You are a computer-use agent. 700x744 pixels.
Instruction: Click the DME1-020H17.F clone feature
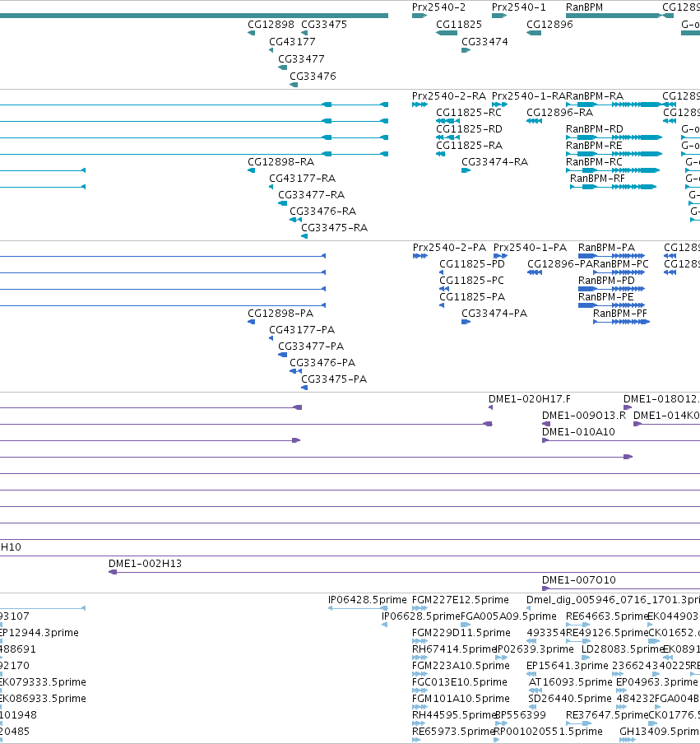pyautogui.click(x=490, y=407)
